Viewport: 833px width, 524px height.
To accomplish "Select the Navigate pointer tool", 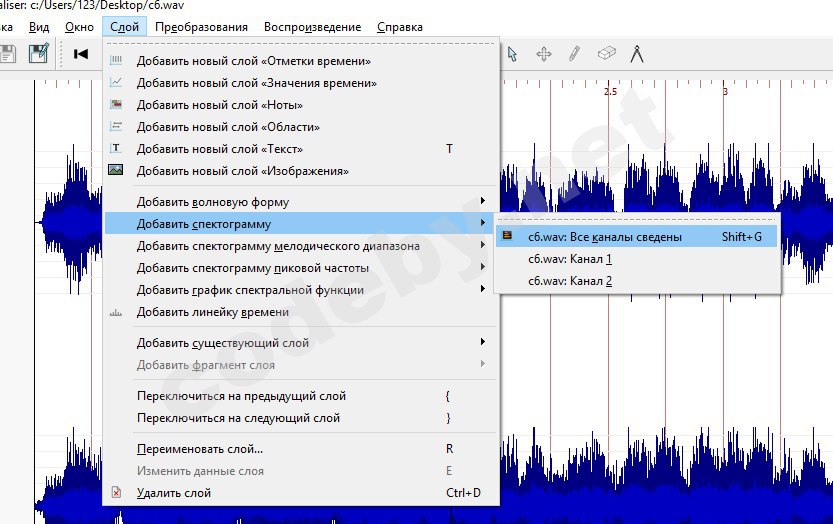I will pyautogui.click(x=512, y=54).
